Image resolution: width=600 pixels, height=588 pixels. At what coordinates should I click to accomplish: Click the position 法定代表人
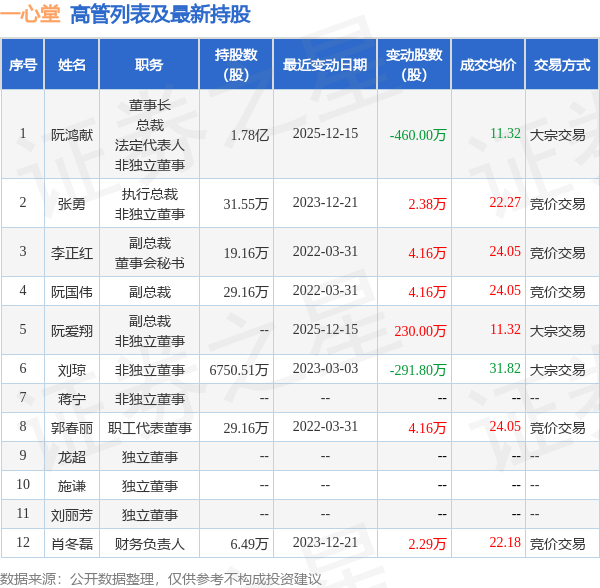tap(150, 145)
